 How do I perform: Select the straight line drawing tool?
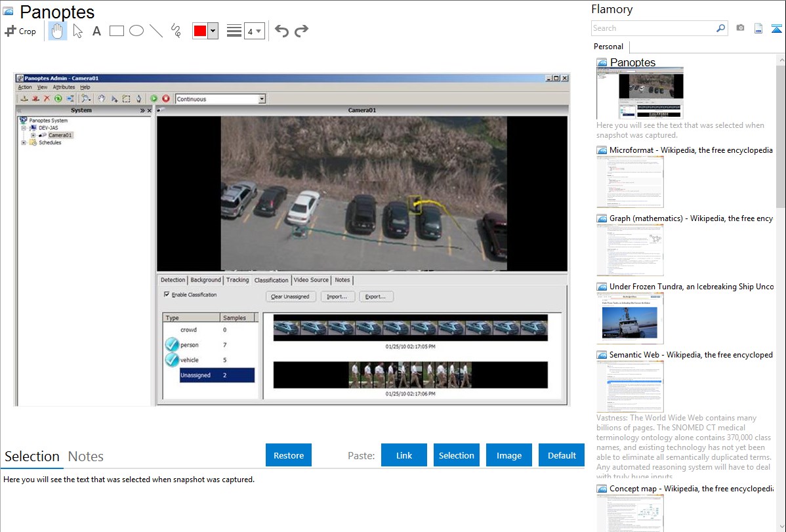point(156,31)
